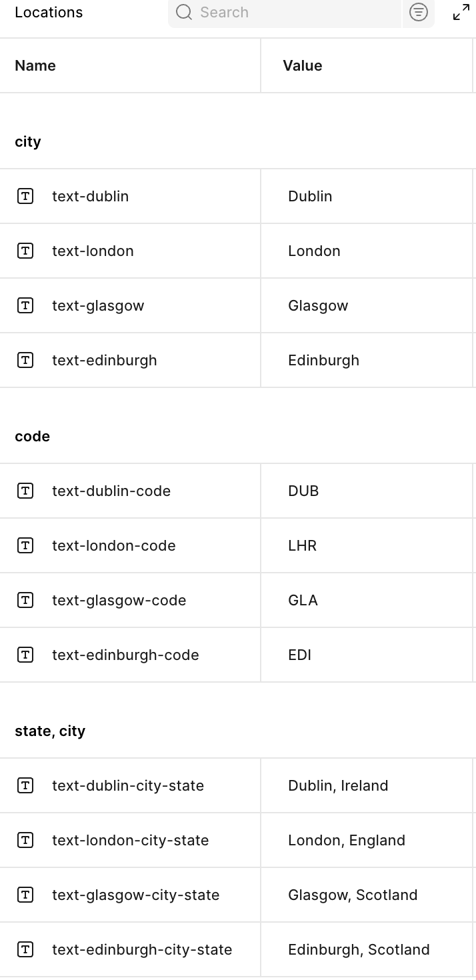Click the text type icon for text-edinburgh-city-state
This screenshot has width=476, height=980.
pyautogui.click(x=25, y=949)
